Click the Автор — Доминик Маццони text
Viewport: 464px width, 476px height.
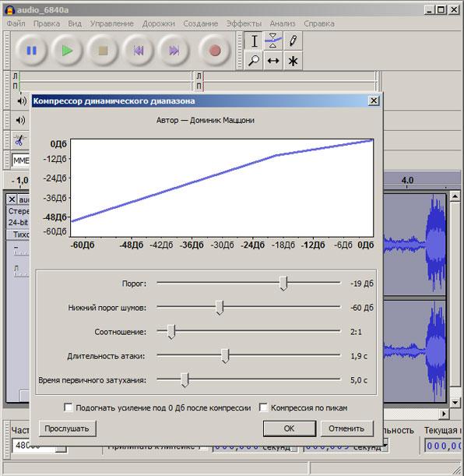tap(206, 120)
